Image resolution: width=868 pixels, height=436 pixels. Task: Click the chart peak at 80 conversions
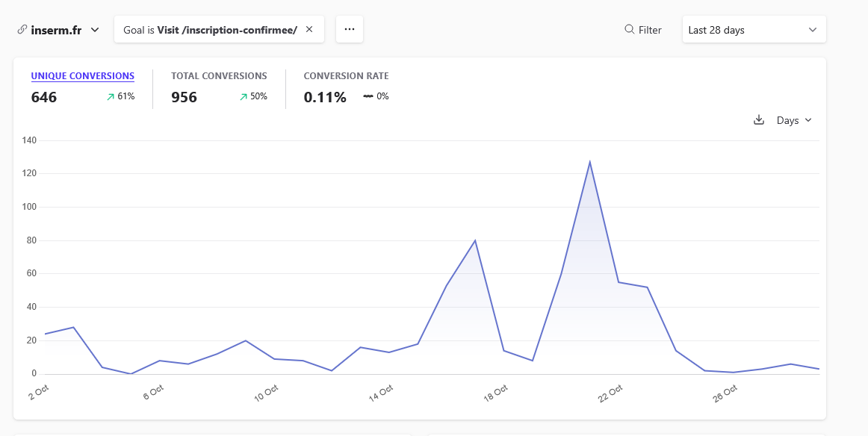(475, 240)
